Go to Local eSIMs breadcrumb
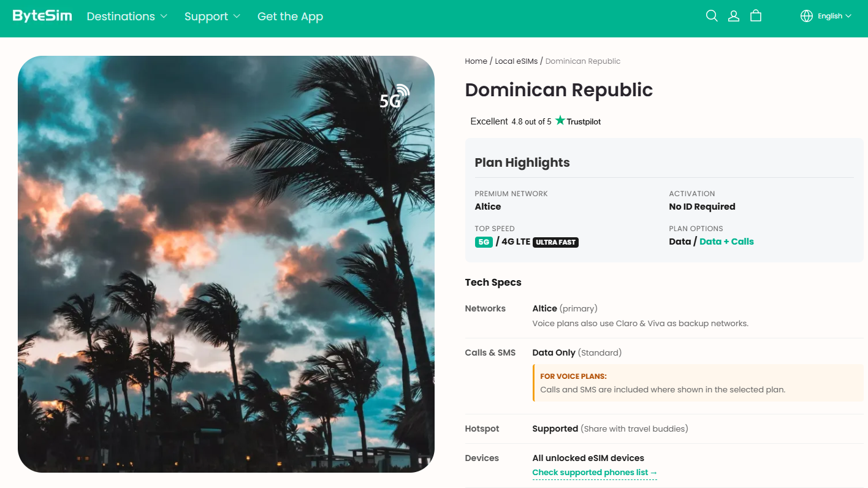 [516, 61]
